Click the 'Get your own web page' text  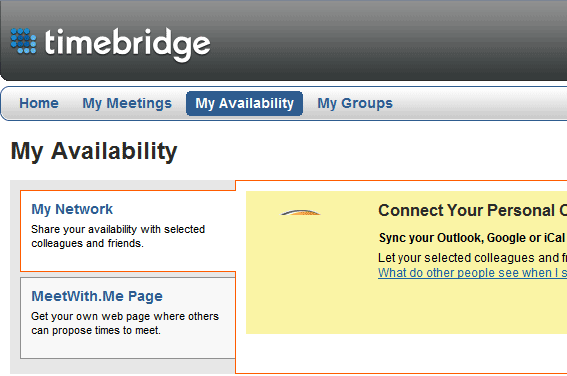125,316
